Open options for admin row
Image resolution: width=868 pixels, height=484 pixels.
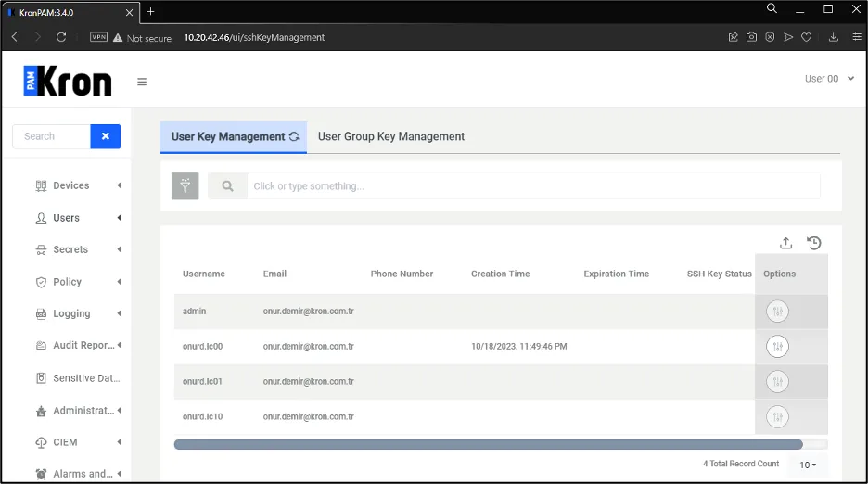[777, 312]
